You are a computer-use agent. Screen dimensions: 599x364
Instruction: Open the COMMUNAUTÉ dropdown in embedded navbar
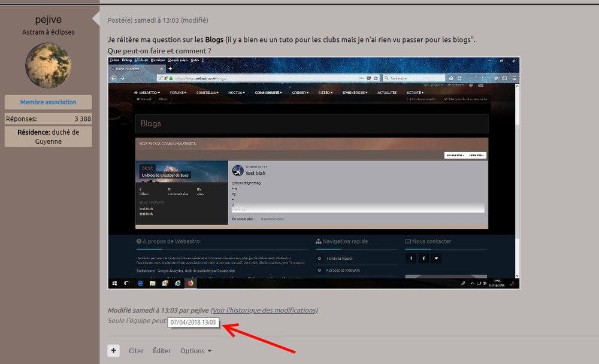pyautogui.click(x=268, y=92)
